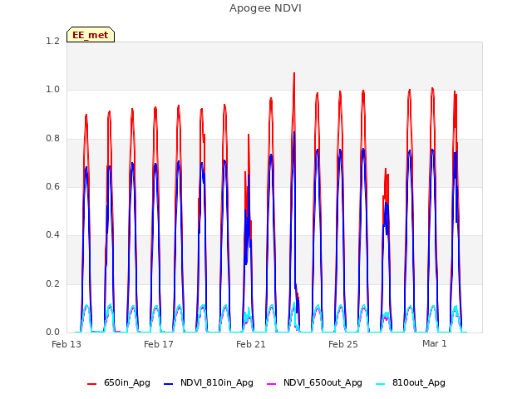Click the Feb 21 x-axis label
532x399 pixels.
(251, 344)
